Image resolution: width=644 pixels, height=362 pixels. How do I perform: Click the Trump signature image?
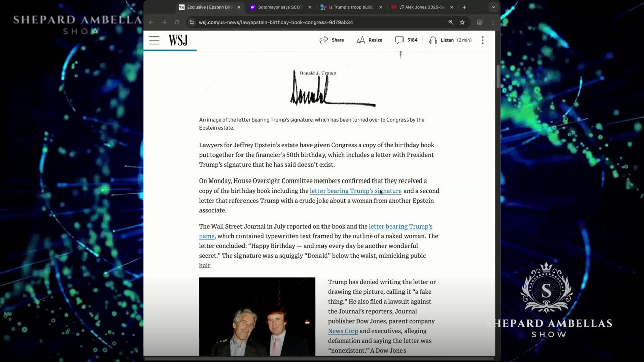[x=333, y=88]
